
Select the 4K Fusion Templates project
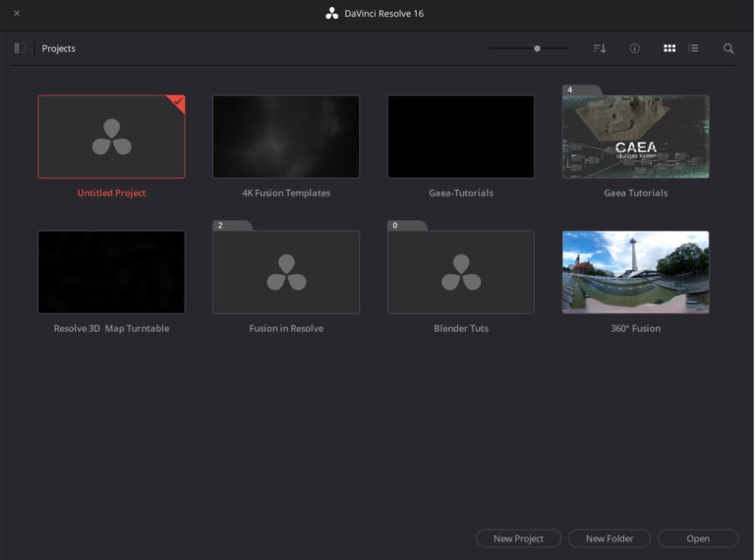(x=286, y=137)
